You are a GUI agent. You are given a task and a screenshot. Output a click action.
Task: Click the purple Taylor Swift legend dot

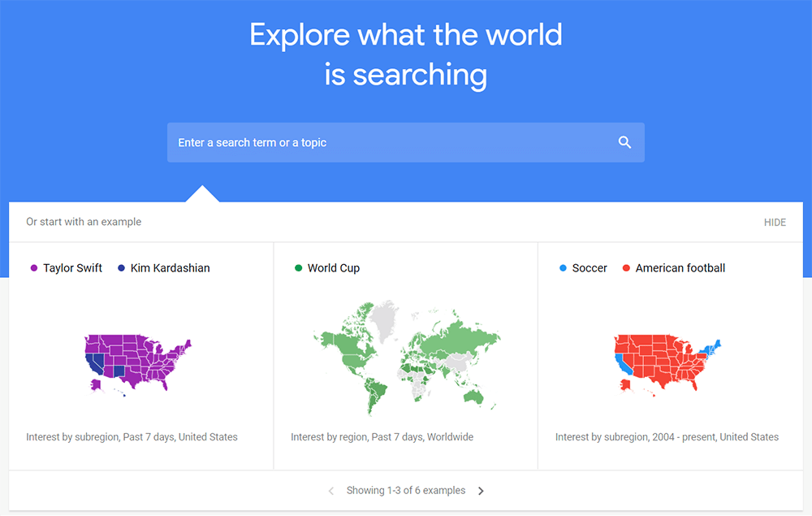coord(34,268)
